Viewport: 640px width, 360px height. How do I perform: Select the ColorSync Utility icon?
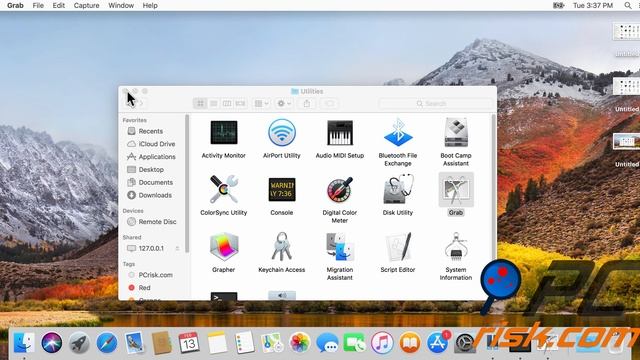tap(224, 189)
